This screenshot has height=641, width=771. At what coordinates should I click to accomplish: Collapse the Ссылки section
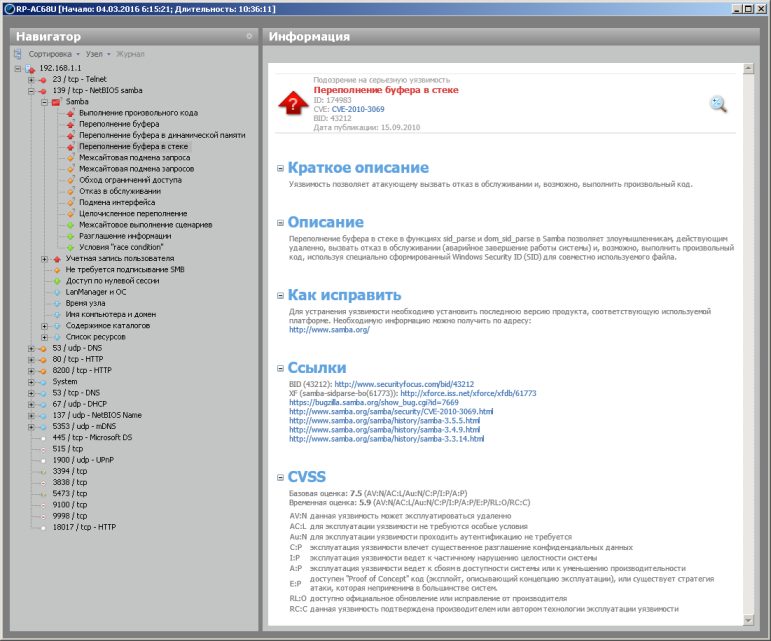click(x=280, y=368)
